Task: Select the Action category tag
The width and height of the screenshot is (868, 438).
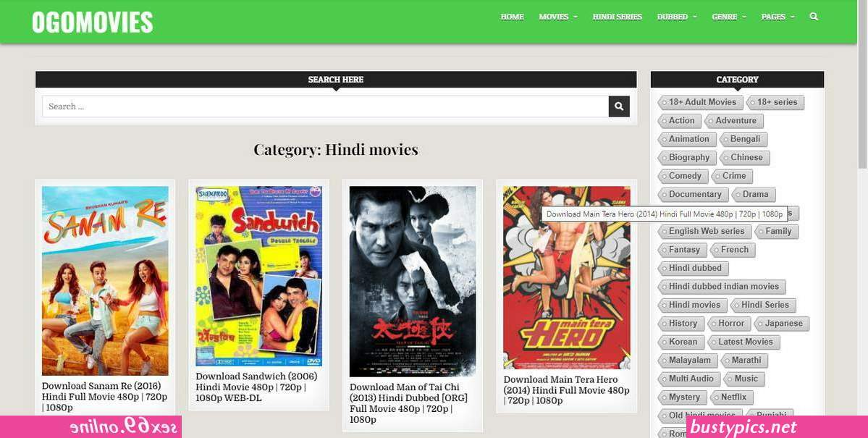Action: click(x=680, y=121)
